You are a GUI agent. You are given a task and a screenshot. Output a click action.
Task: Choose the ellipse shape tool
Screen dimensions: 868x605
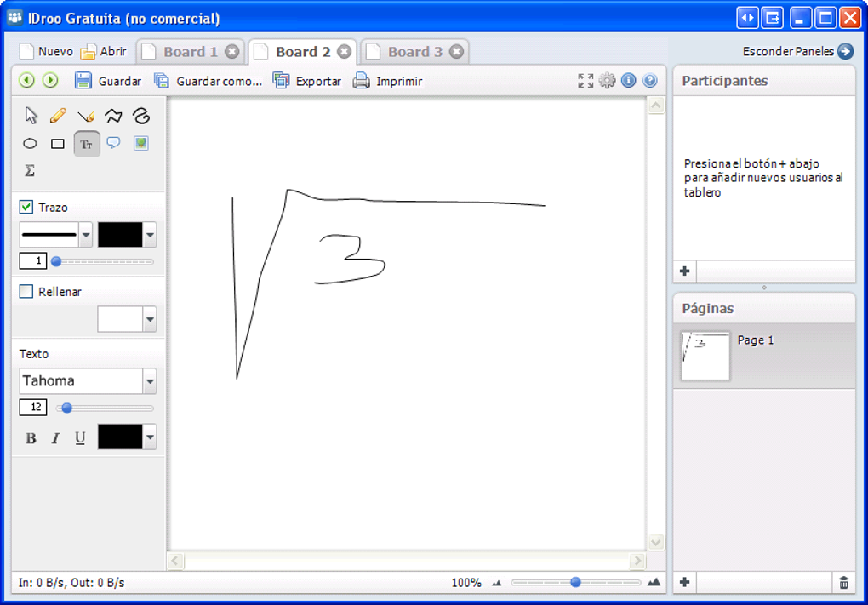point(30,144)
